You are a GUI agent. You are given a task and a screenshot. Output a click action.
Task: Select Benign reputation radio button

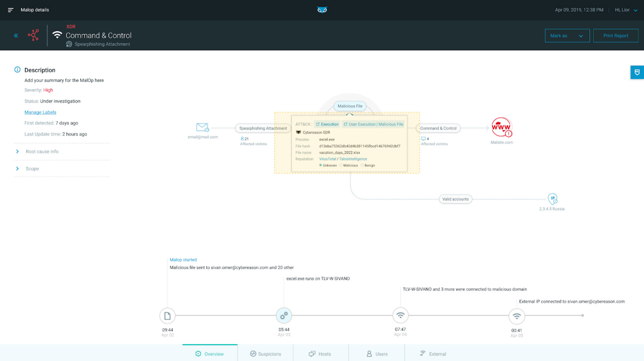(362, 165)
